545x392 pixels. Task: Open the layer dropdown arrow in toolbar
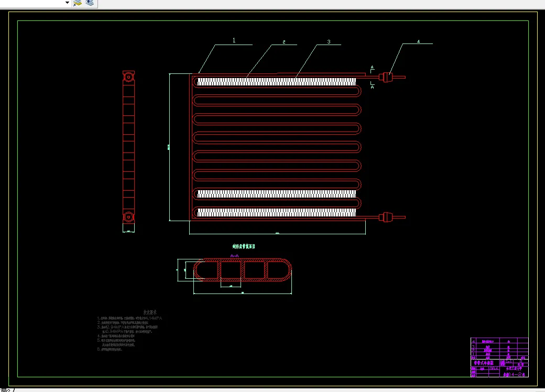click(68, 3)
